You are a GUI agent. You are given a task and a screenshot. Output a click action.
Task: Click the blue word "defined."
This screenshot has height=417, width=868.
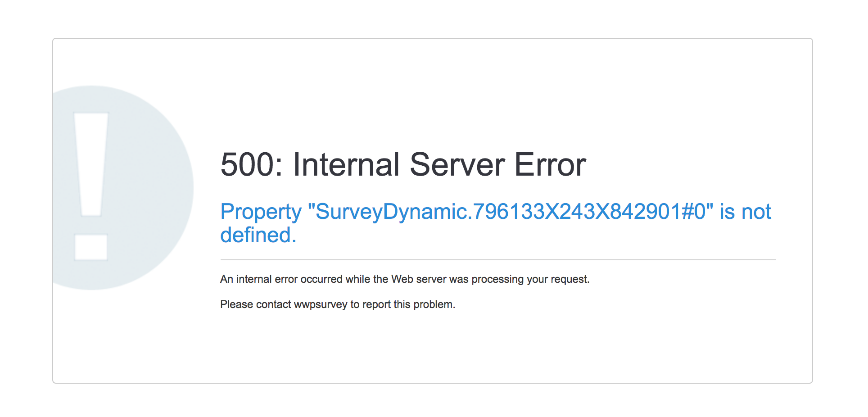coord(258,235)
